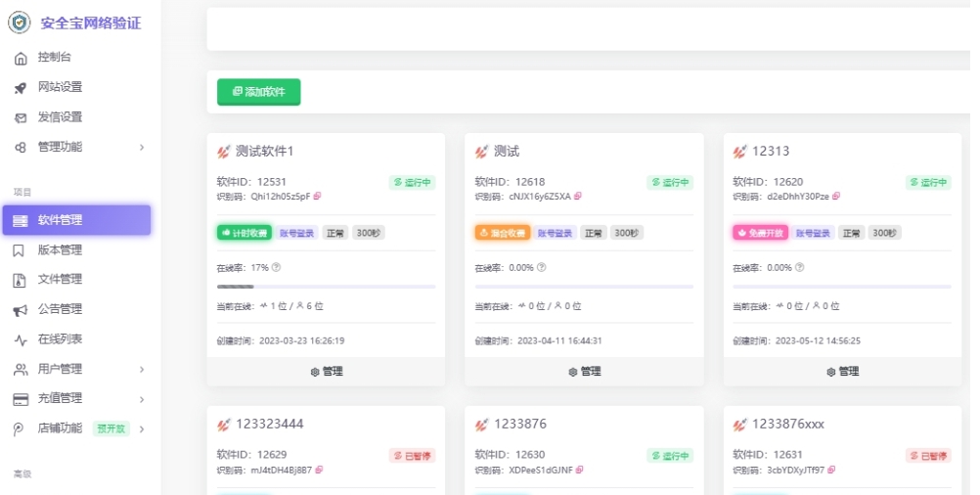Viewport: 980px width, 495px height.
Task: Expand the 店铺功能 submenu arrow
Action: [x=142, y=428]
